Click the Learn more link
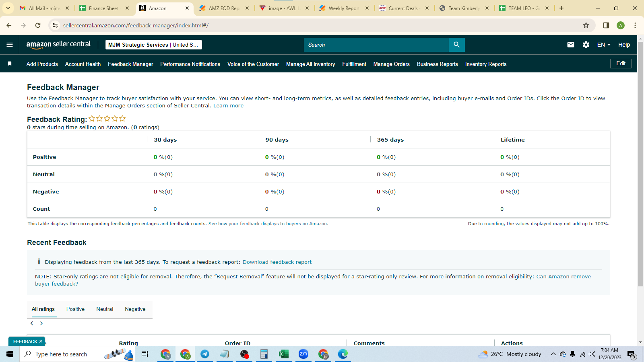Image resolution: width=644 pixels, height=362 pixels. pos(228,106)
